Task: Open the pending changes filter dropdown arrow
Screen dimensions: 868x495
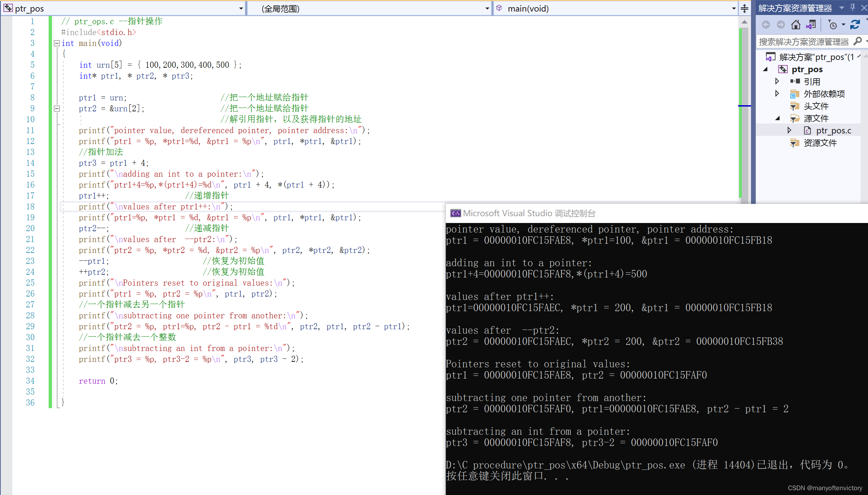Action: tap(844, 25)
